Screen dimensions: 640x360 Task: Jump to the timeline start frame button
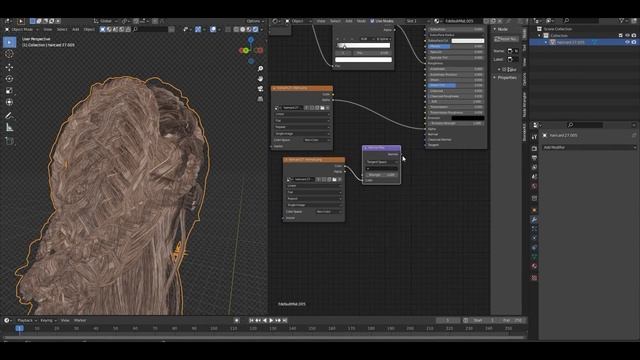tap(251, 320)
